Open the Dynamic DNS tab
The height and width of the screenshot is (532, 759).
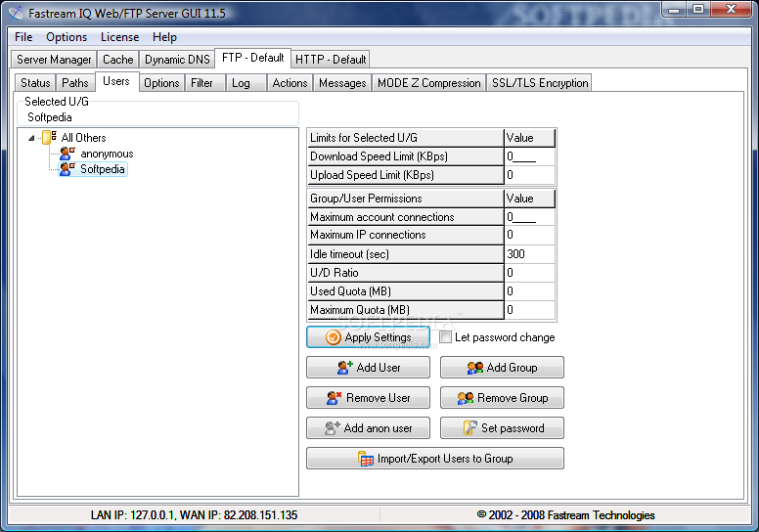click(177, 60)
